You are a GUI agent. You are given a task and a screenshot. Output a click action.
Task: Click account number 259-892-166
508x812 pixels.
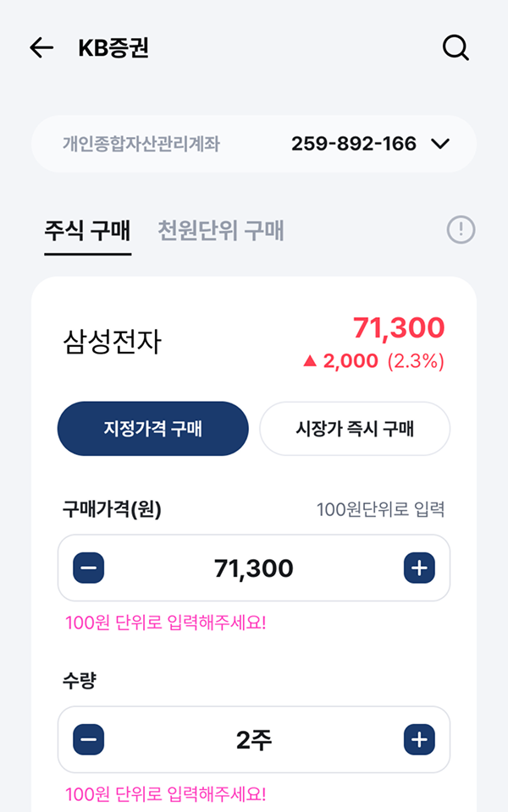point(354,144)
